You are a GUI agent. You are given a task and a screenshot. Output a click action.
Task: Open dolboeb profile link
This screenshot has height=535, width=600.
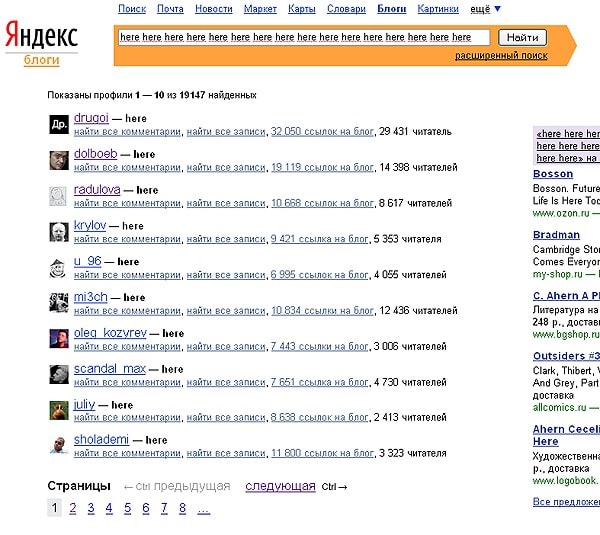click(x=95, y=154)
